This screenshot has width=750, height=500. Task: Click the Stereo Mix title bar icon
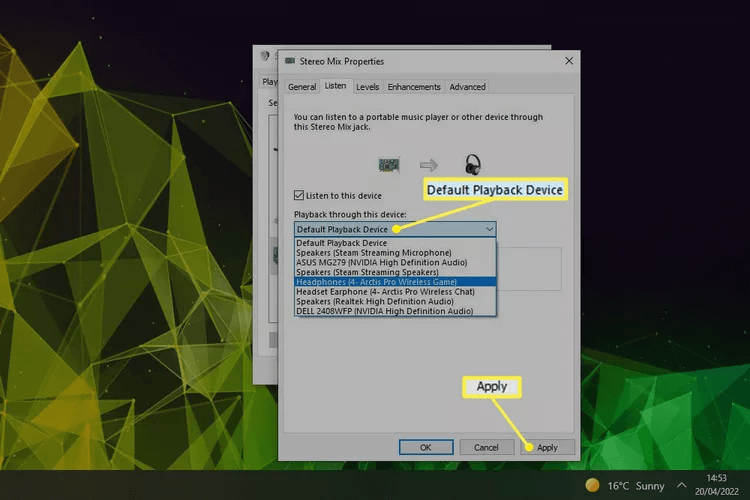point(290,61)
